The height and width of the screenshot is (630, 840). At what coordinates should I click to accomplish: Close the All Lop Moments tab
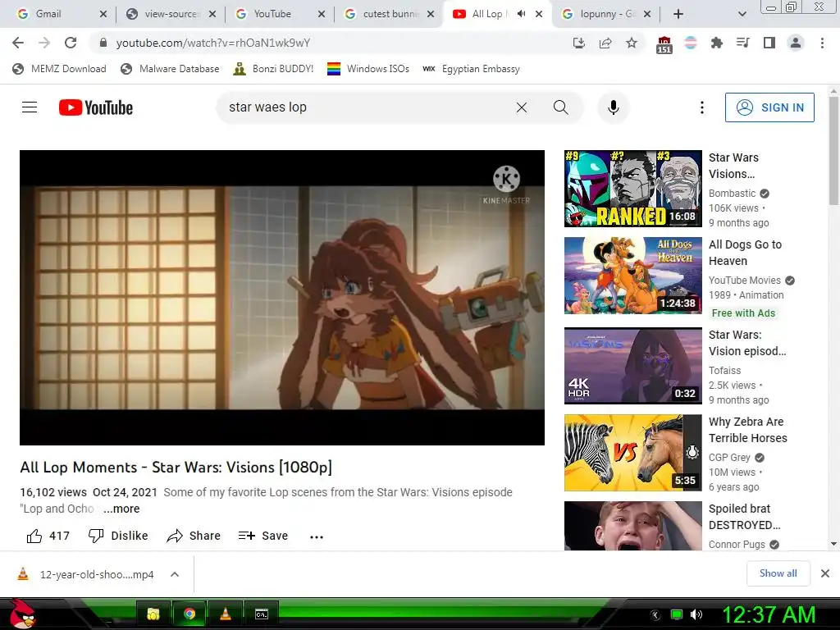[x=539, y=14]
